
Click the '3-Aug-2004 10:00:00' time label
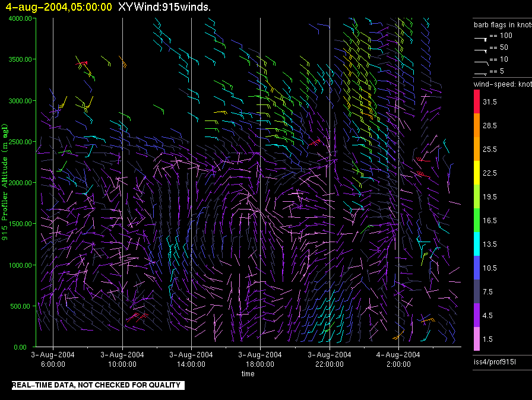click(122, 359)
